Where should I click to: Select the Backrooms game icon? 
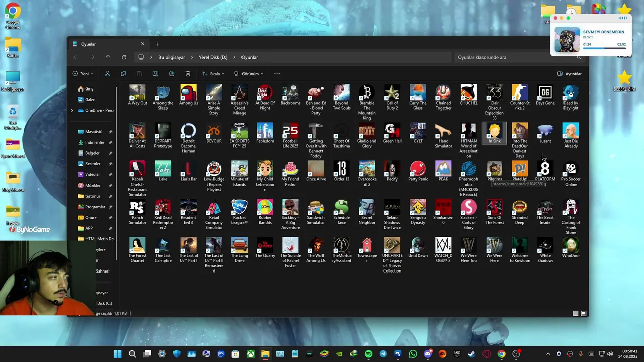point(290,95)
